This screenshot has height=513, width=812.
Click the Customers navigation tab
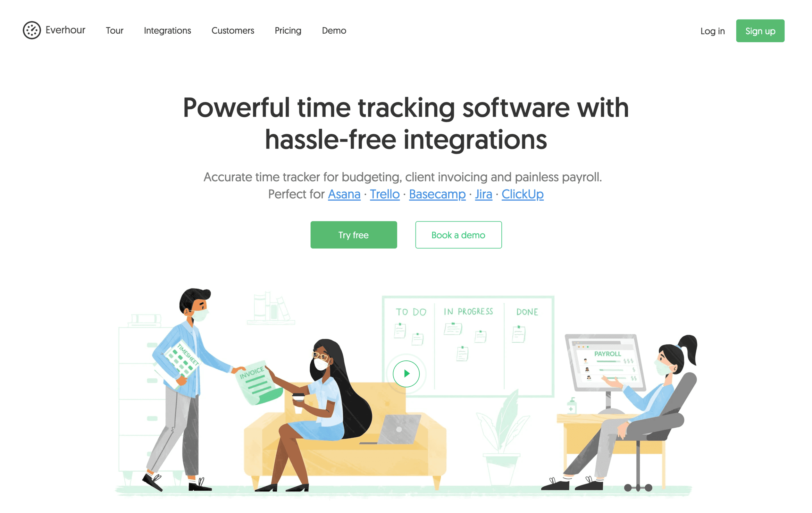pos(232,31)
